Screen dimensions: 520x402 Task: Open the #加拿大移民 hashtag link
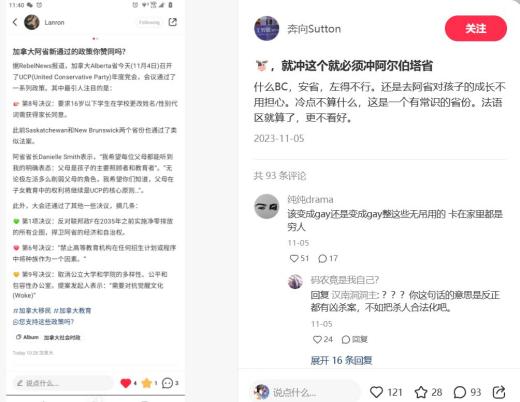point(32,311)
